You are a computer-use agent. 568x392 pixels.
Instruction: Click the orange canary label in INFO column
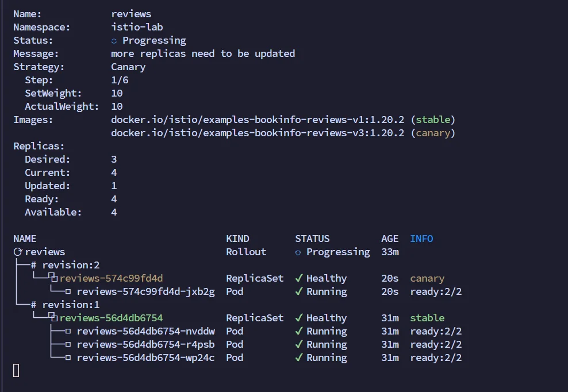tap(428, 278)
